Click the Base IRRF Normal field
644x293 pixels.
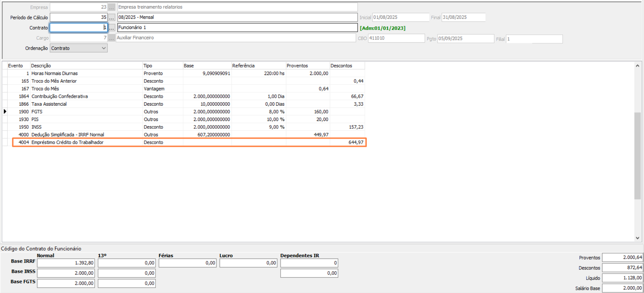[x=66, y=263]
